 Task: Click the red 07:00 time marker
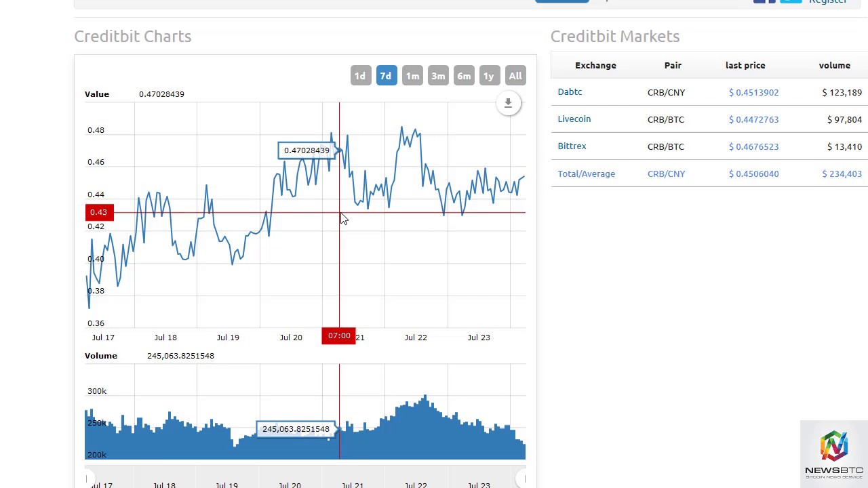coord(338,336)
